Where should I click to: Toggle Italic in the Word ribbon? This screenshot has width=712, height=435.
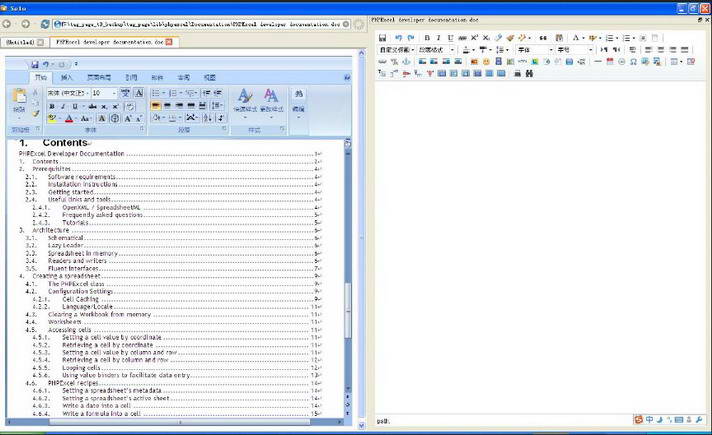[x=63, y=106]
